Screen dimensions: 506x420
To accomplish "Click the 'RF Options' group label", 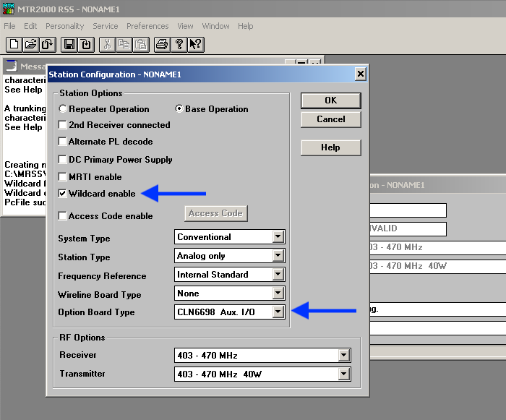I will 82,338.
